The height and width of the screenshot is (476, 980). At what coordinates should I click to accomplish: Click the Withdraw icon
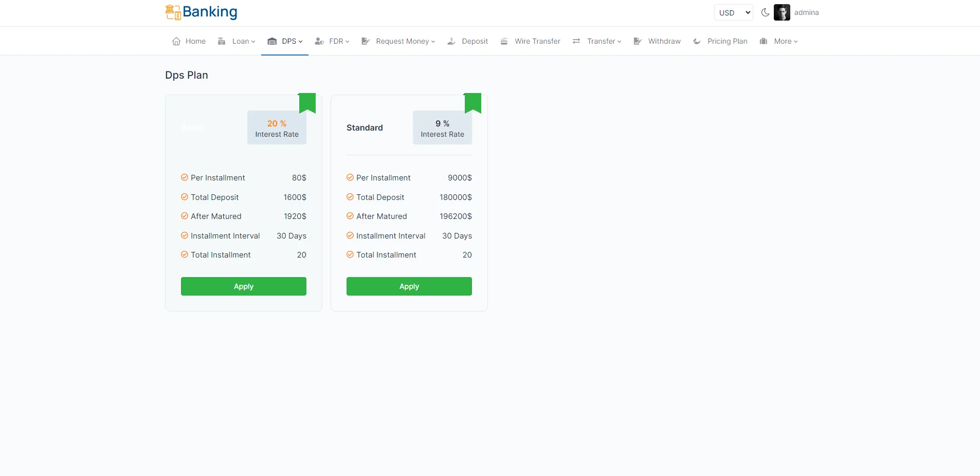[638, 41]
